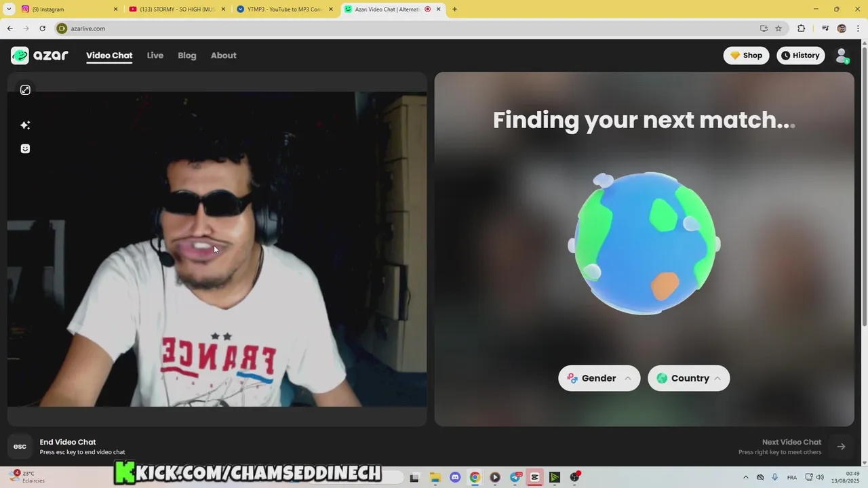Click the Azar logo
Image resolution: width=868 pixels, height=488 pixels.
[39, 56]
